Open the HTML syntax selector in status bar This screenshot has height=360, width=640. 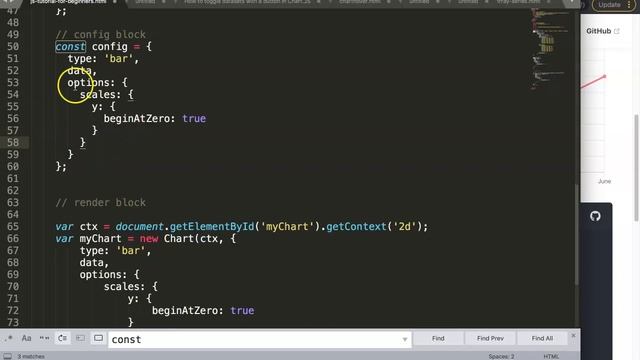point(551,356)
